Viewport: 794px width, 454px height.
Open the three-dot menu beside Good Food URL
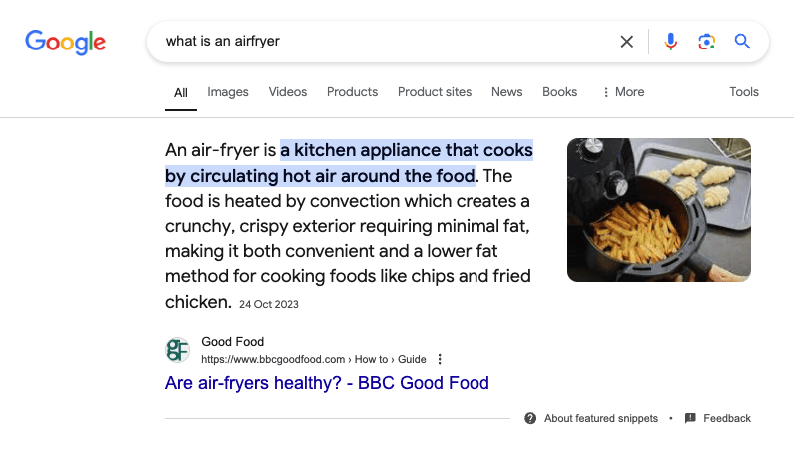click(x=440, y=360)
